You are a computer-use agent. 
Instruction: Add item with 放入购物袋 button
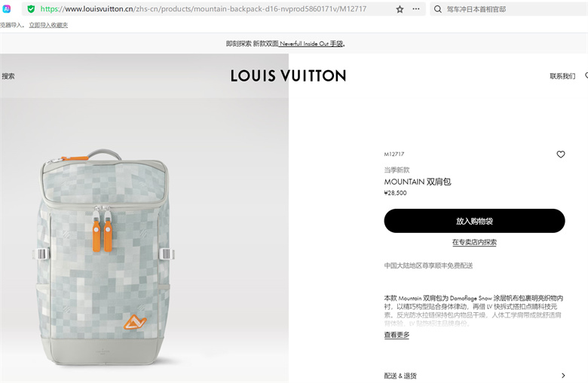[474, 221]
